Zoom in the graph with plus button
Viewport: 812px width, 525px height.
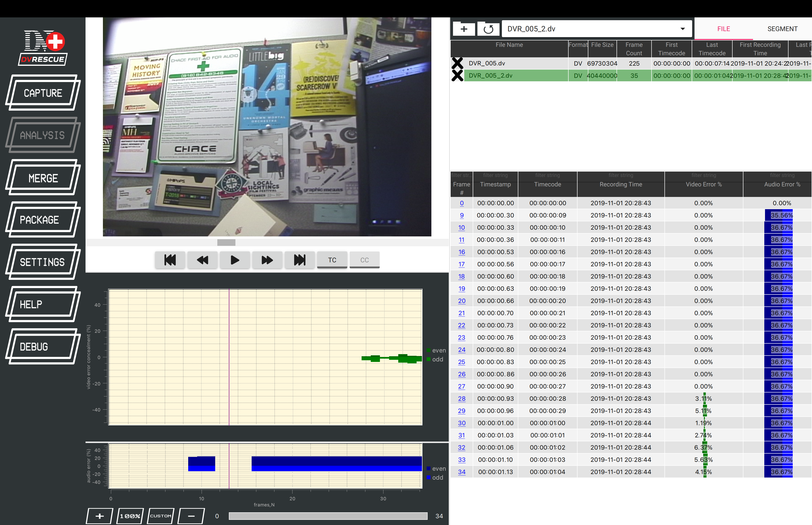(99, 516)
